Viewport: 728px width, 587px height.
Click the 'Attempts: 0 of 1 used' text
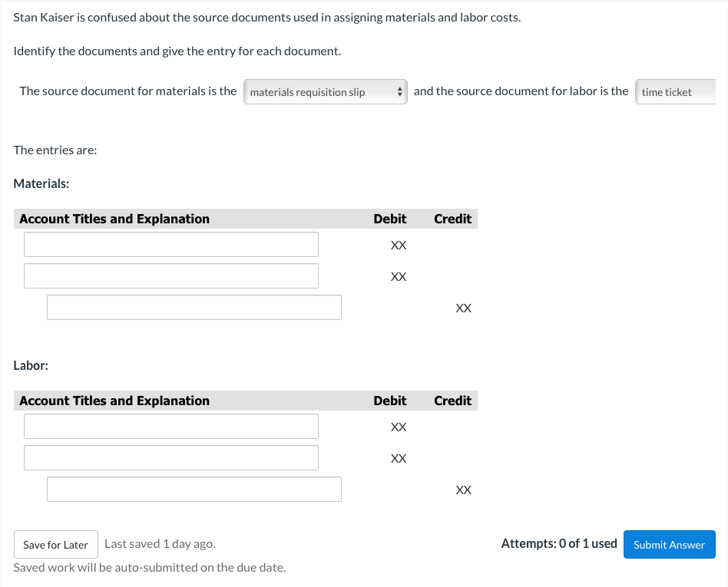tap(559, 544)
